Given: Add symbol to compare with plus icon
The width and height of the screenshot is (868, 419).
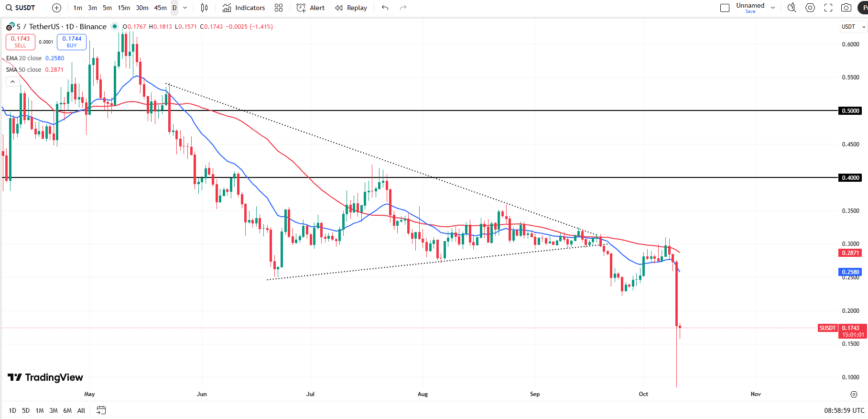Looking at the screenshot, I should [x=56, y=8].
